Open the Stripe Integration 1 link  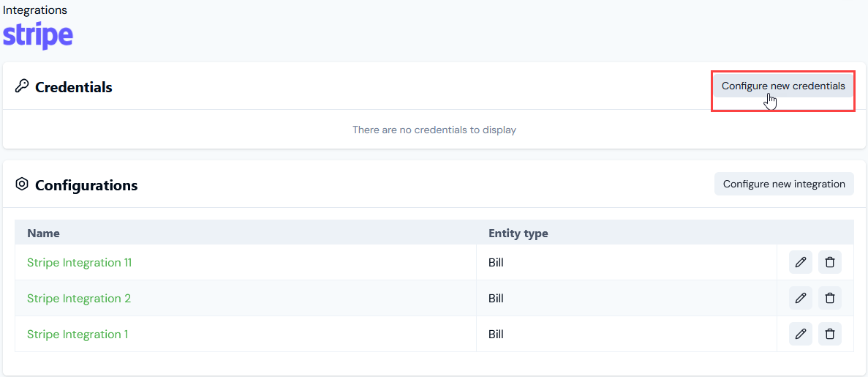click(x=78, y=335)
